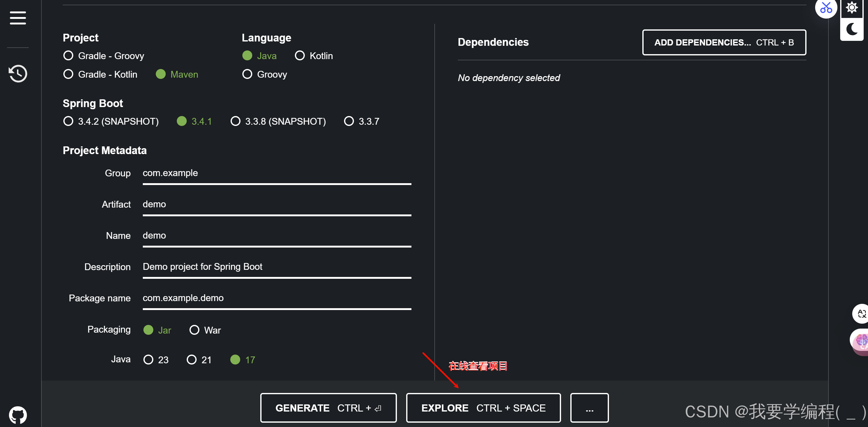Image resolution: width=868 pixels, height=427 pixels.
Task: Click Add Dependencies button
Action: [724, 42]
